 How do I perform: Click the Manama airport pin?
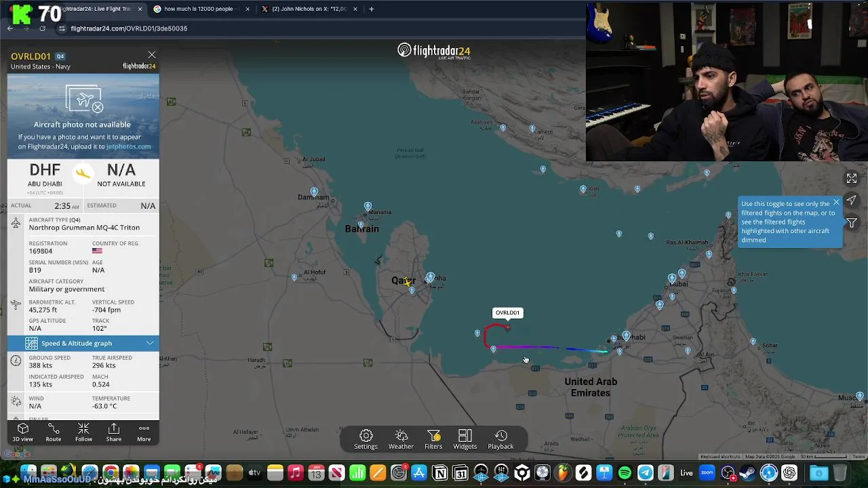pos(368,206)
